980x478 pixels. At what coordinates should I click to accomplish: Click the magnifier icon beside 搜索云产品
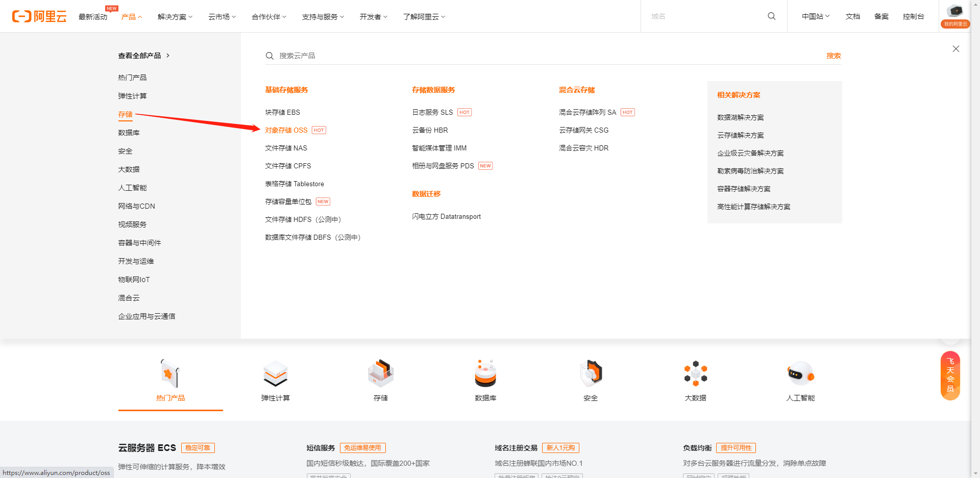tap(269, 56)
